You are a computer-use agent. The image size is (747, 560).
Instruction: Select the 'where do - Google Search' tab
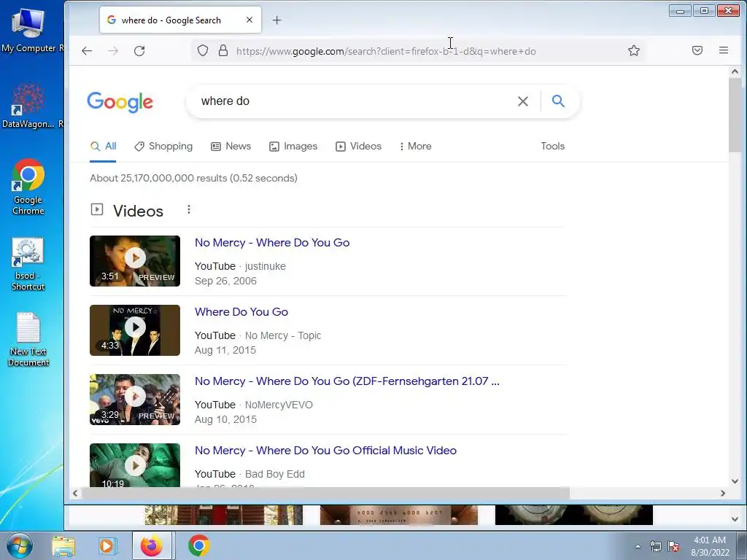coord(180,20)
